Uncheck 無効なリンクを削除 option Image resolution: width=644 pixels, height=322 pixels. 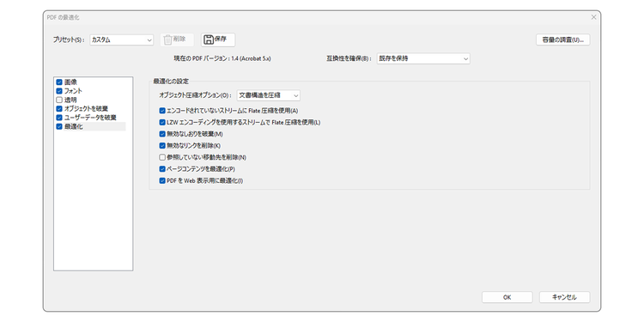pyautogui.click(x=162, y=145)
